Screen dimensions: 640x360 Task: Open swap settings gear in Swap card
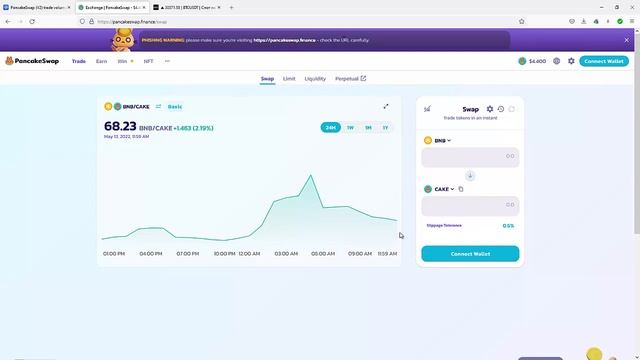point(489,109)
